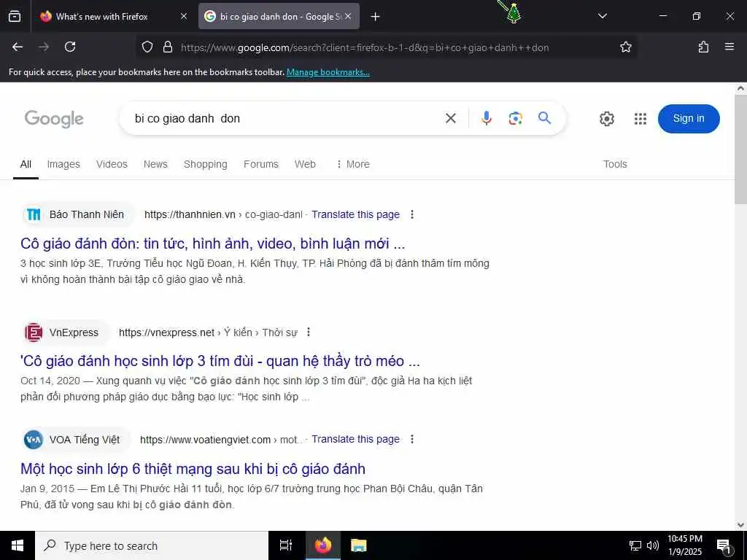Open a new tab
The height and width of the screenshot is (560, 747).
click(x=376, y=17)
